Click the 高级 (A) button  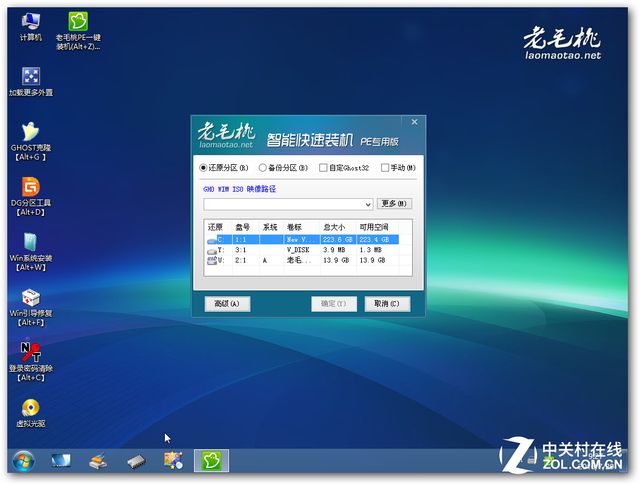click(227, 304)
